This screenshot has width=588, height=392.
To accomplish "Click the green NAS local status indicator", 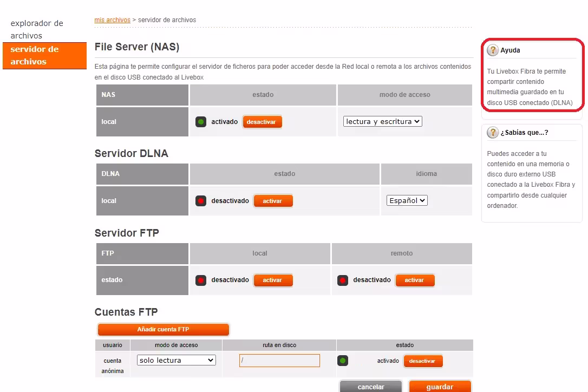I will coord(201,122).
